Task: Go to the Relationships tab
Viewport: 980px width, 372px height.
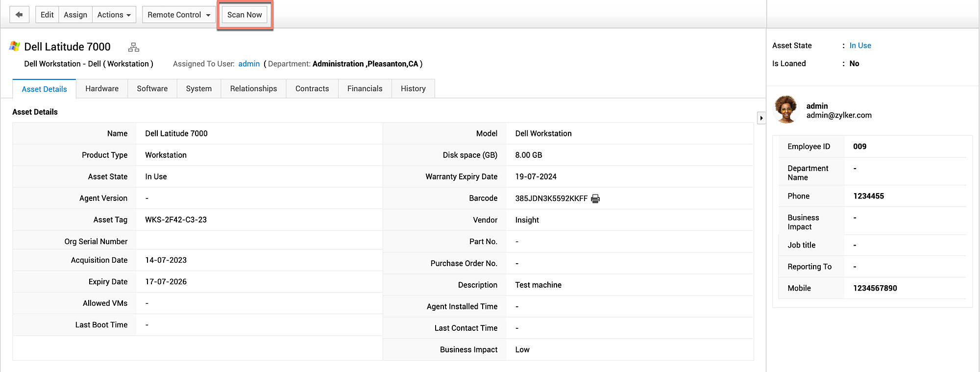Action: pyautogui.click(x=253, y=89)
